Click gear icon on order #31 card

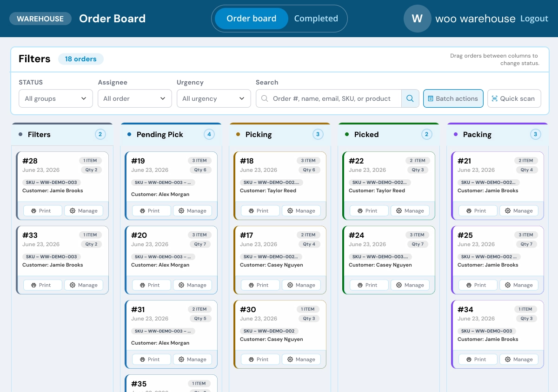click(181, 359)
